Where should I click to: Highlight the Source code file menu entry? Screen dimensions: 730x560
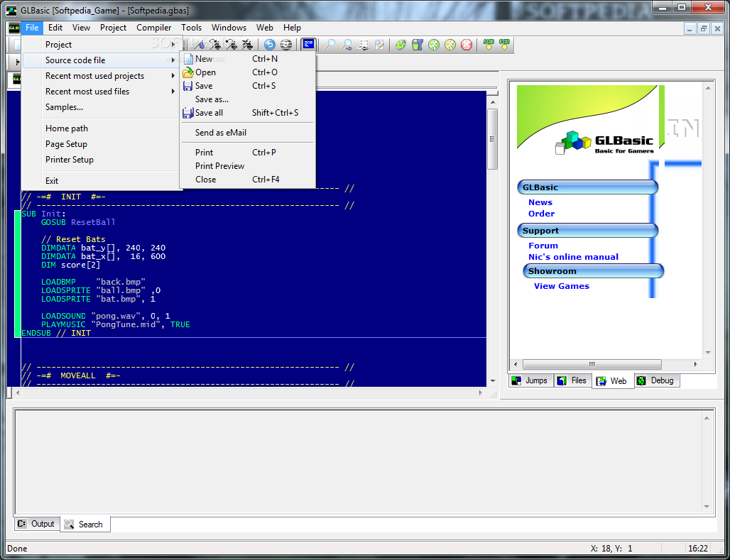[x=99, y=60]
